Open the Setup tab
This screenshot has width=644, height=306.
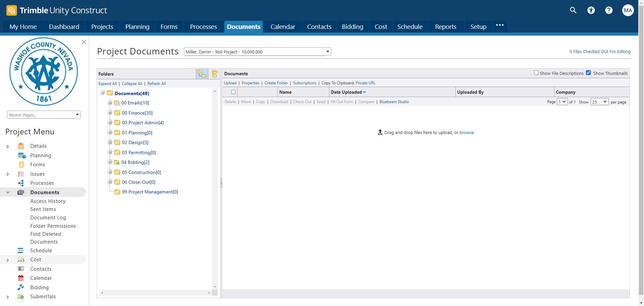click(x=478, y=27)
